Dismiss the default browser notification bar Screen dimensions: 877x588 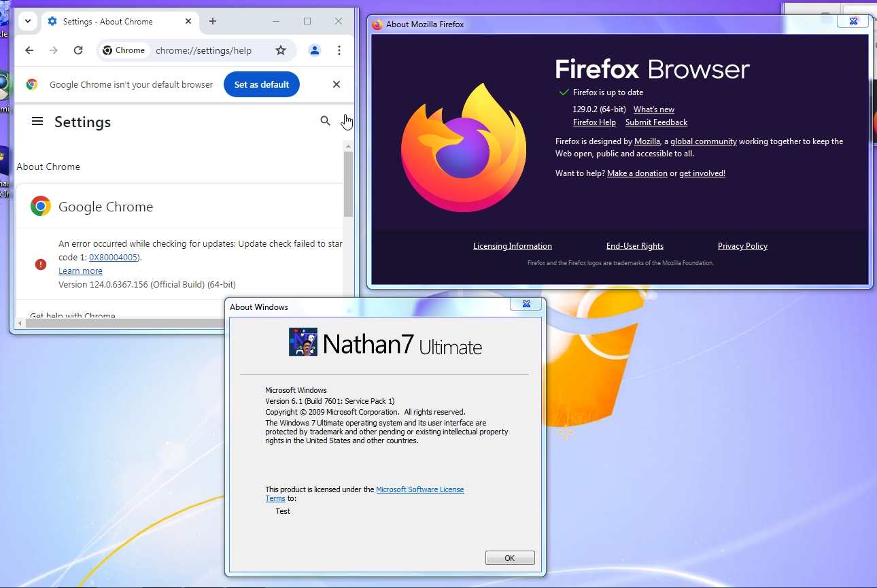pos(336,84)
